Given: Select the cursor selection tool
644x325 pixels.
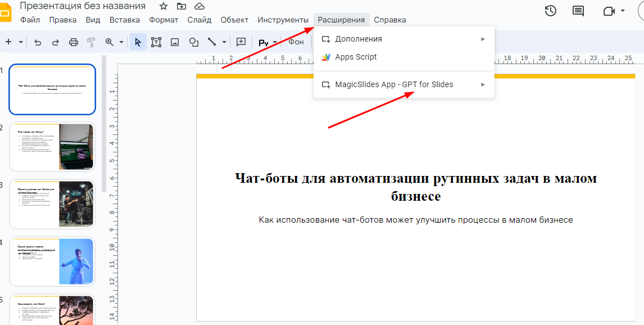Looking at the screenshot, I should tap(138, 42).
